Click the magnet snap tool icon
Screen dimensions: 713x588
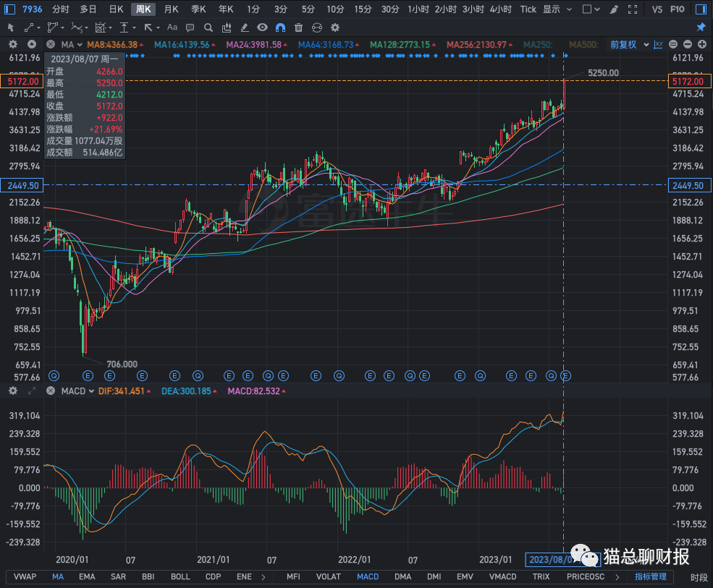pos(280,27)
